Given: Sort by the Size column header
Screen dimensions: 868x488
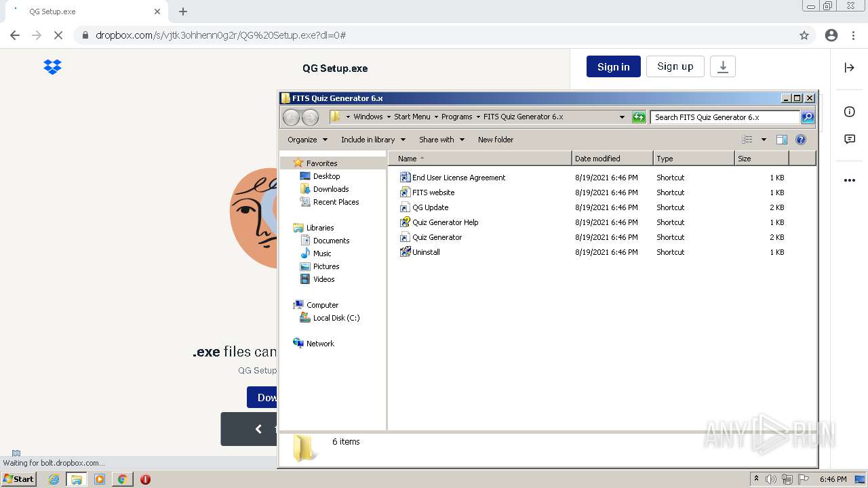Looking at the screenshot, I should [762, 159].
